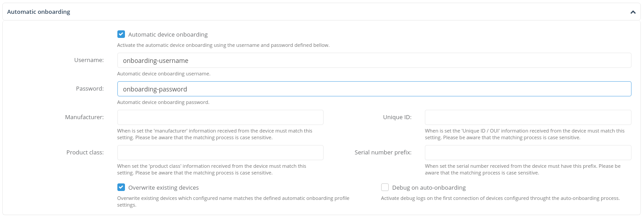Click the Automatic device onboarding label text
Image resolution: width=644 pixels, height=220 pixels.
pos(168,34)
